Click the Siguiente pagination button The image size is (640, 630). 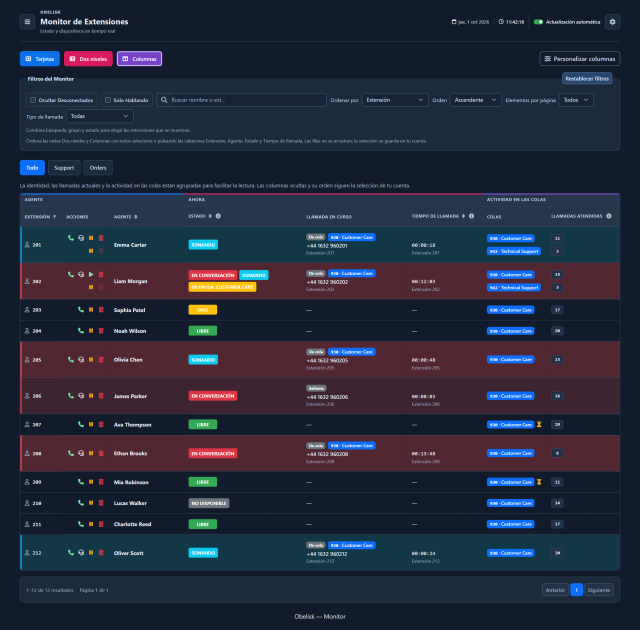pos(599,590)
